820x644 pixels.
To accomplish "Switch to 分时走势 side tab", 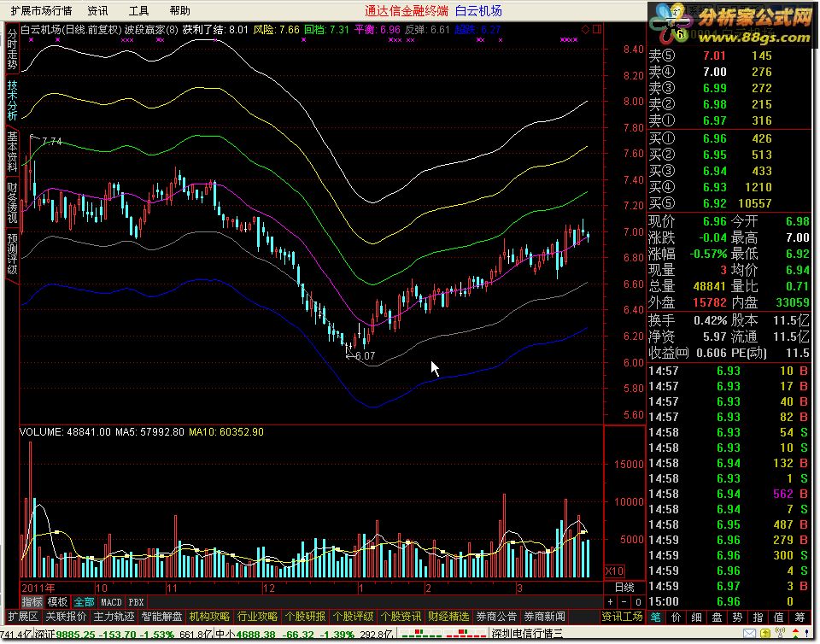I will point(12,50).
